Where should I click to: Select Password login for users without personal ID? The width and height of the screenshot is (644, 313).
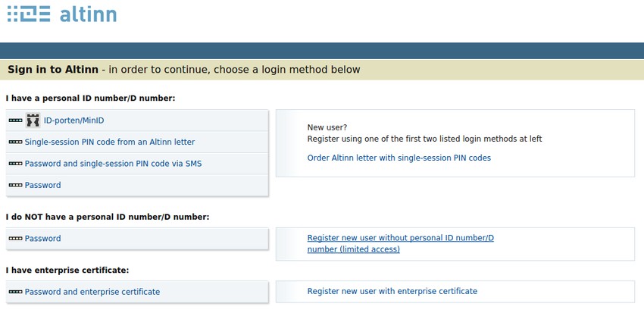pos(43,239)
